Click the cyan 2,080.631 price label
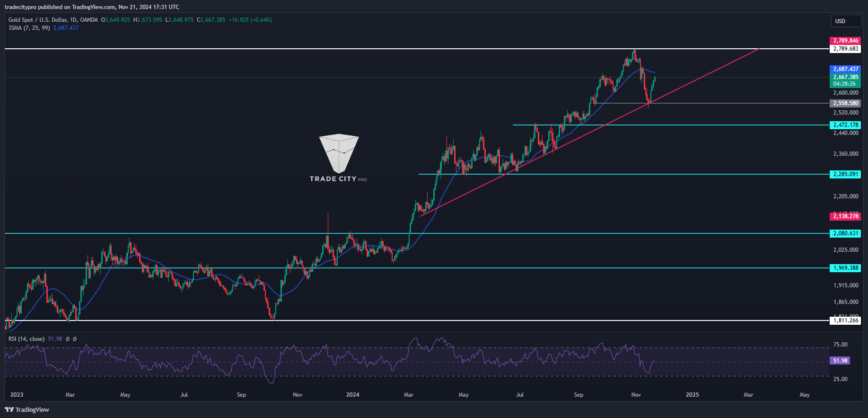The image size is (868, 418). 845,233
